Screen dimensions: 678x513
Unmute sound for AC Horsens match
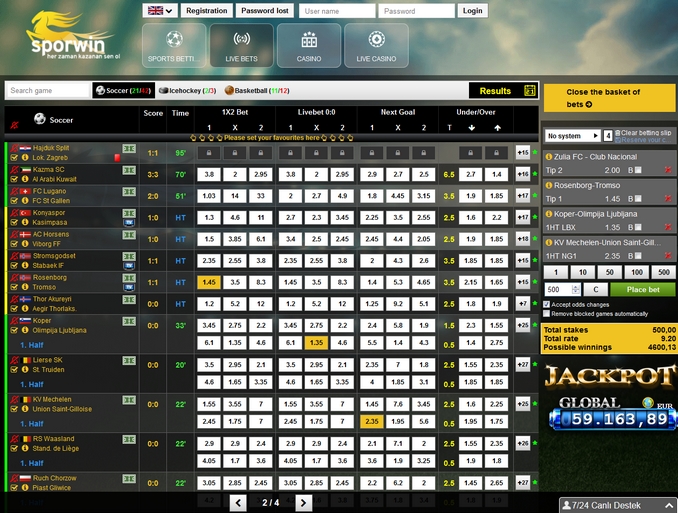[14, 234]
